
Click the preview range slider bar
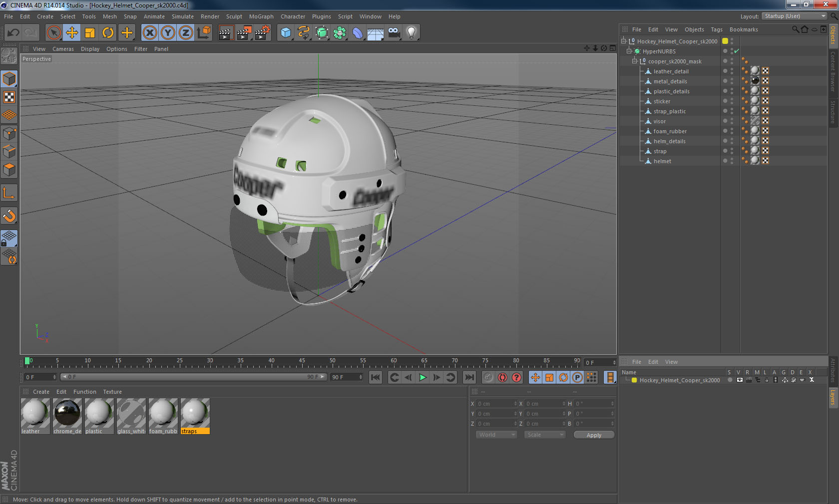[x=193, y=377]
